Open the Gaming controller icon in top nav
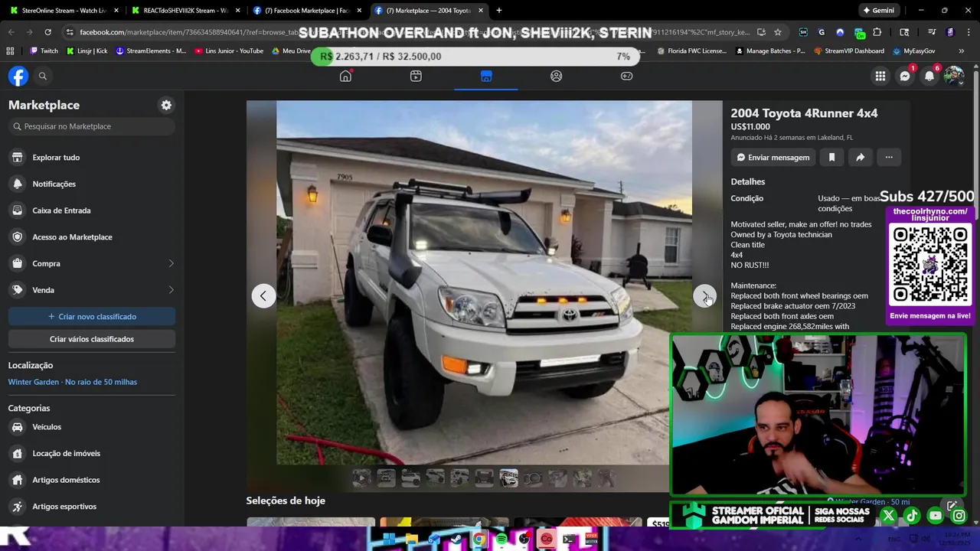 pyautogui.click(x=626, y=76)
